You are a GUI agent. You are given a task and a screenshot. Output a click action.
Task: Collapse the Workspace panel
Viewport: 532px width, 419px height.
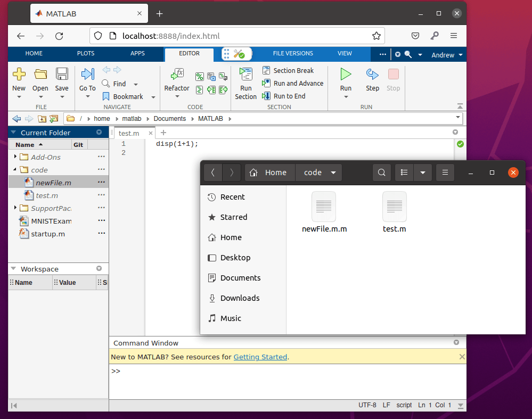pos(13,269)
